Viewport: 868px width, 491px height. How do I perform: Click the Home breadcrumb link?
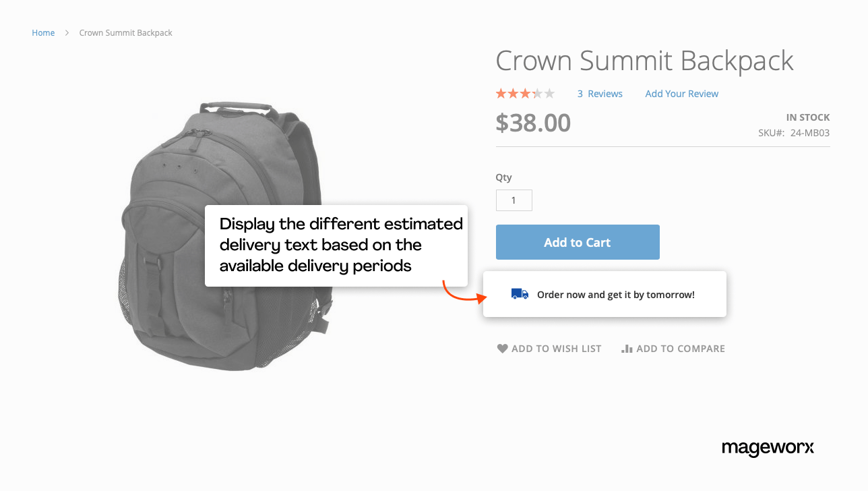[x=43, y=33]
